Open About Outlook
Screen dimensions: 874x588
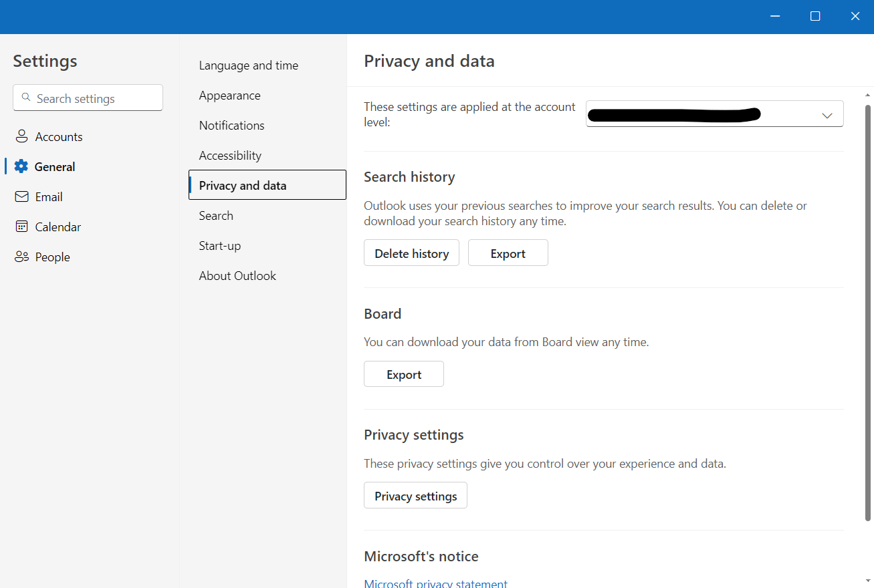[x=237, y=275]
